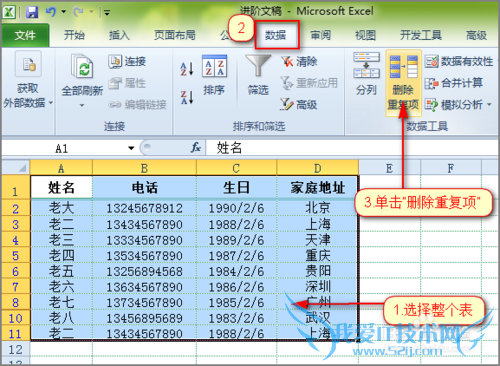Click cell with phone 13456895689

point(145,318)
